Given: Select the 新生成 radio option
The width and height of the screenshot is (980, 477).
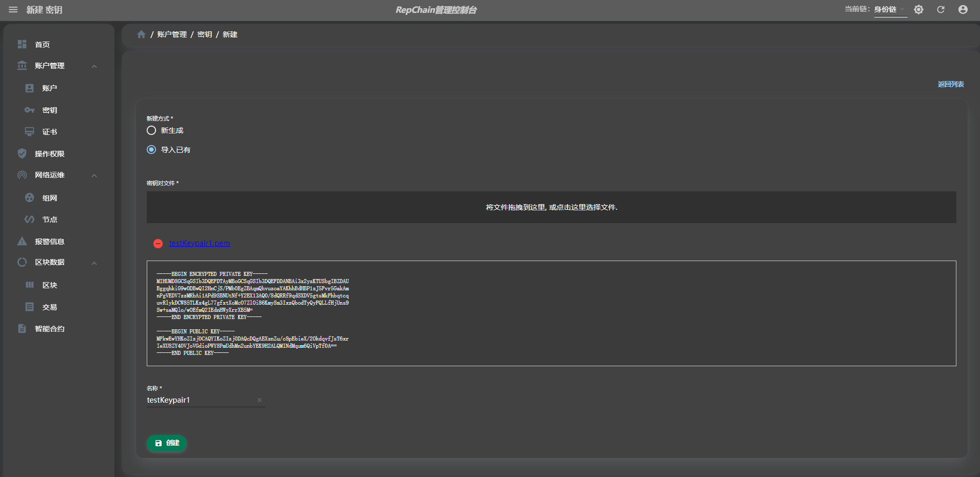Looking at the screenshot, I should [x=151, y=130].
